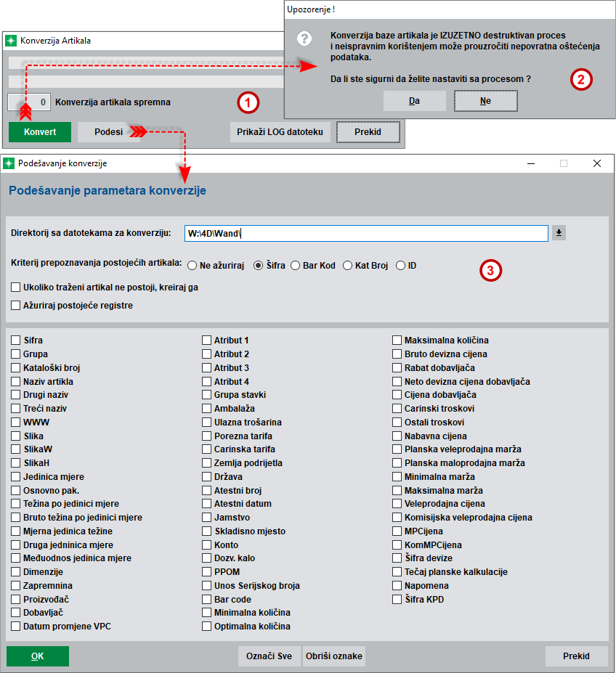The image size is (616, 673).
Task: Choose the Ne ažuriraj radio option
Action: click(192, 266)
